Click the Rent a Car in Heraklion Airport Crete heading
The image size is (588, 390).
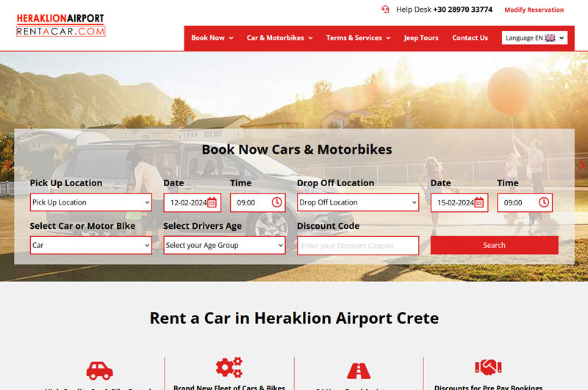(294, 319)
